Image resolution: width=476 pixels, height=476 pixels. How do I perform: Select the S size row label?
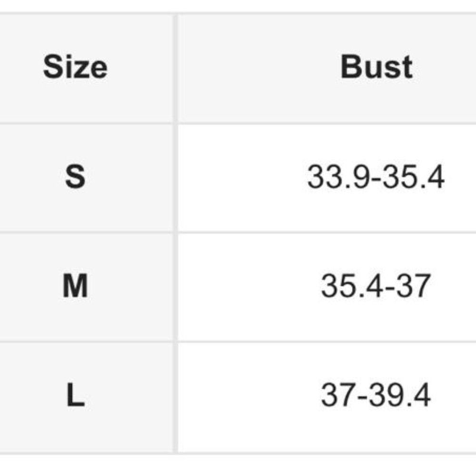[x=75, y=177]
